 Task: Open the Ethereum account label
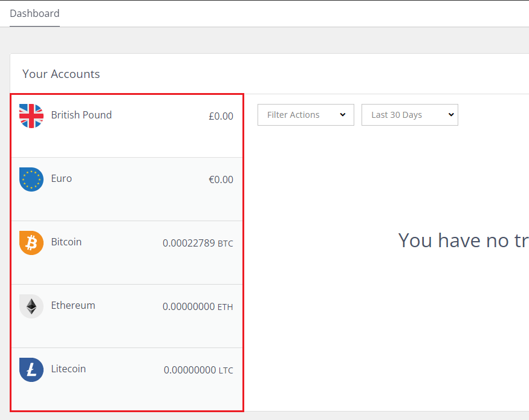(73, 305)
